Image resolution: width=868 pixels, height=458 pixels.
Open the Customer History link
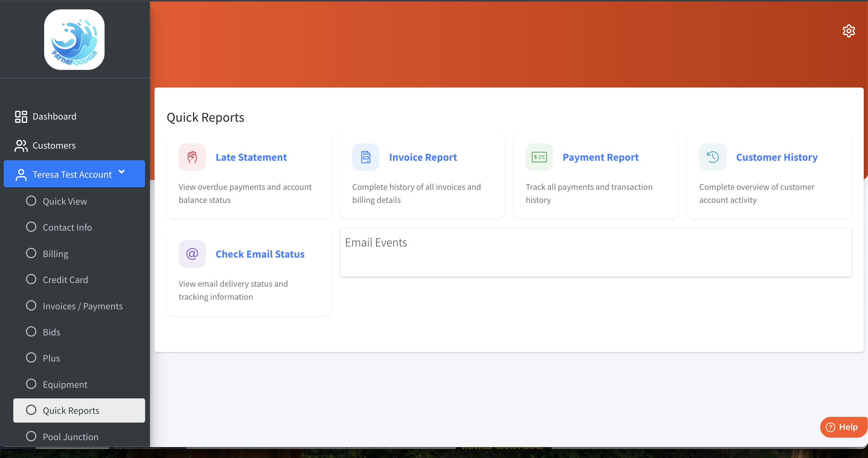click(777, 157)
